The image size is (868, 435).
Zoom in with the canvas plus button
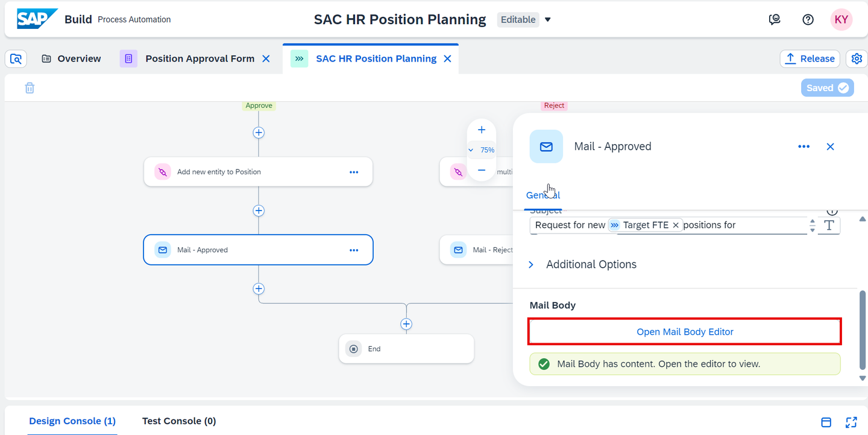pyautogui.click(x=482, y=130)
